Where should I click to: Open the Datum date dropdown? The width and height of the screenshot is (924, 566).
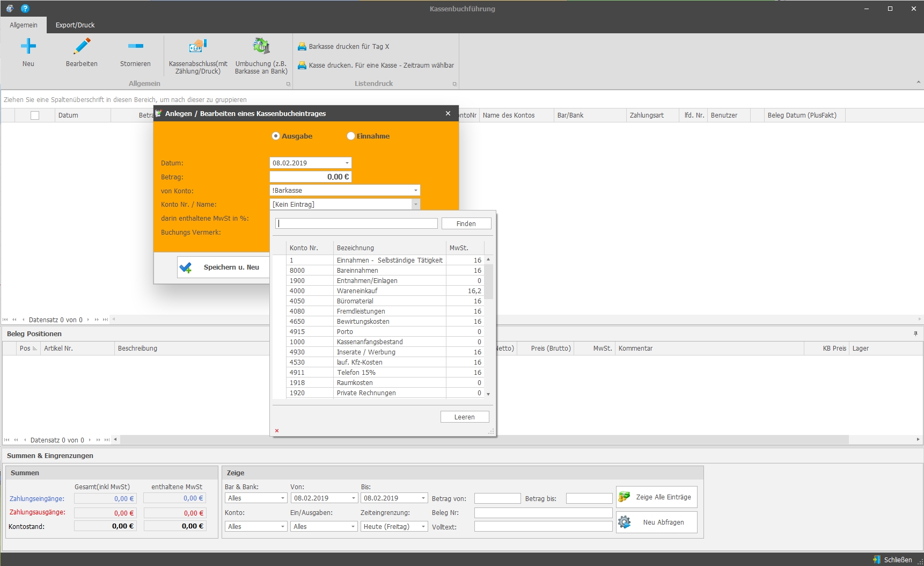tap(347, 163)
